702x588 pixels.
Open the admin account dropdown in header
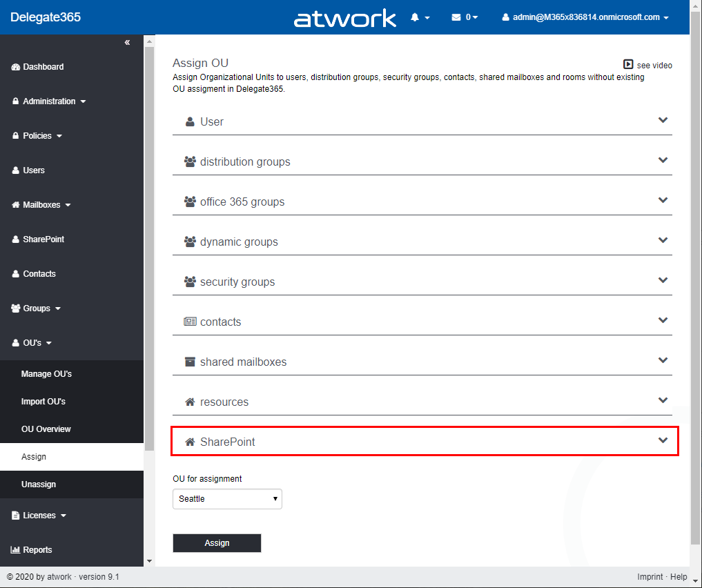(585, 17)
